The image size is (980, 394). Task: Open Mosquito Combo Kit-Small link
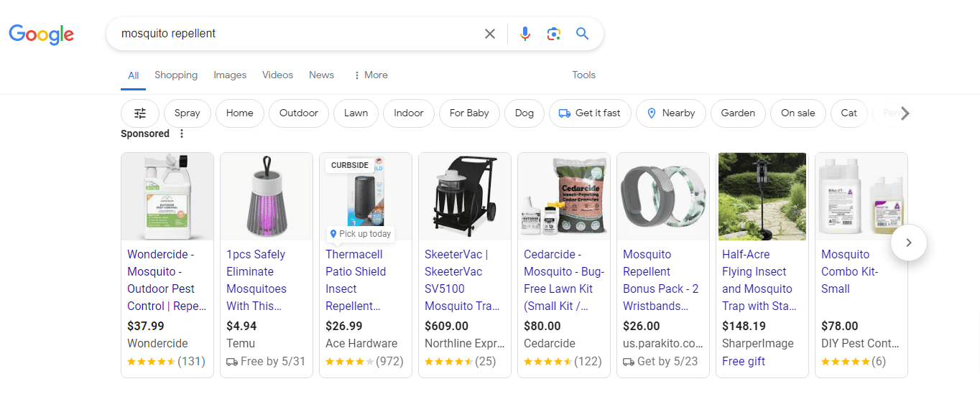coord(850,271)
